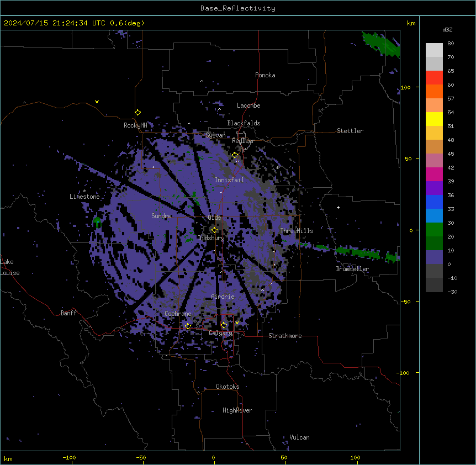The image size is (476, 465).
Task: Select the yellow diamond marker below RedDeer
Action: point(235,155)
